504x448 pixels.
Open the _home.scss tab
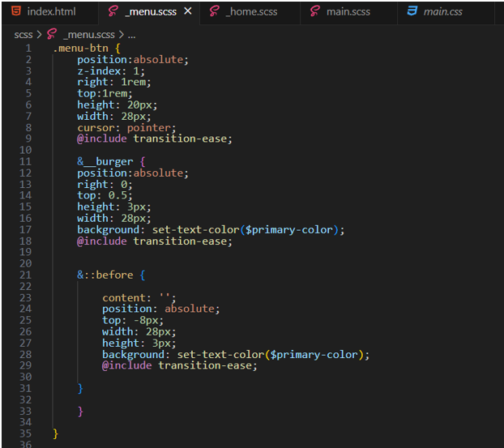251,12
